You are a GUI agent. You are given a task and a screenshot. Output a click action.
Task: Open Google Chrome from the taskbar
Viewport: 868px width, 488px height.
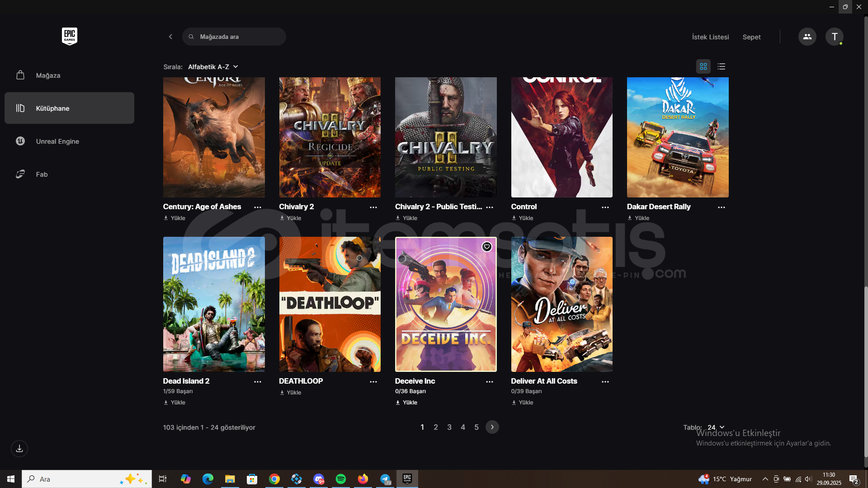click(x=274, y=479)
